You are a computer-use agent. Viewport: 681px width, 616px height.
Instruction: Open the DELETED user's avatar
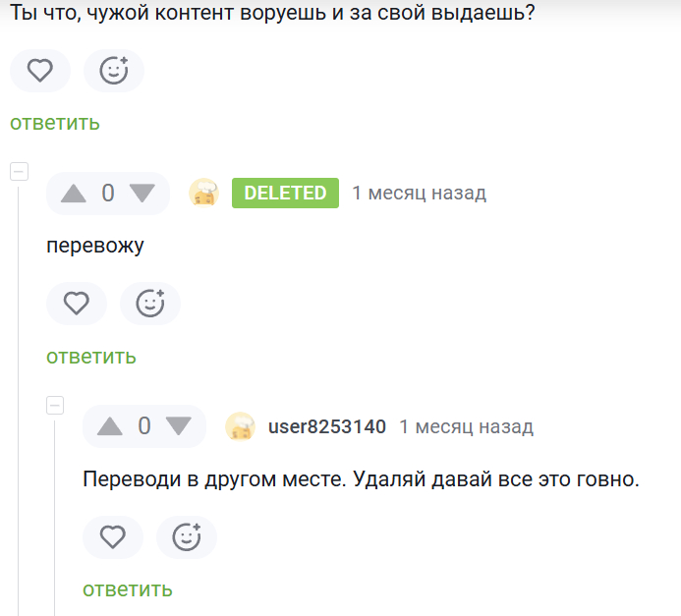click(x=203, y=194)
